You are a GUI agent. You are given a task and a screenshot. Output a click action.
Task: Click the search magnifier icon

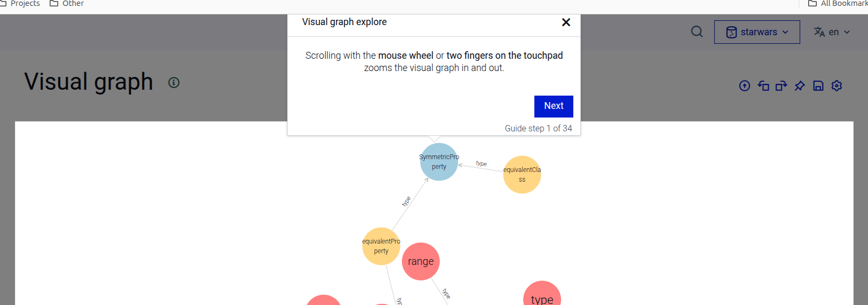[697, 32]
